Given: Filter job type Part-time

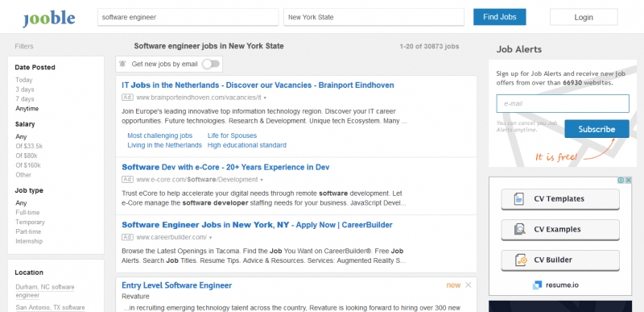Looking at the screenshot, I should (28, 231).
